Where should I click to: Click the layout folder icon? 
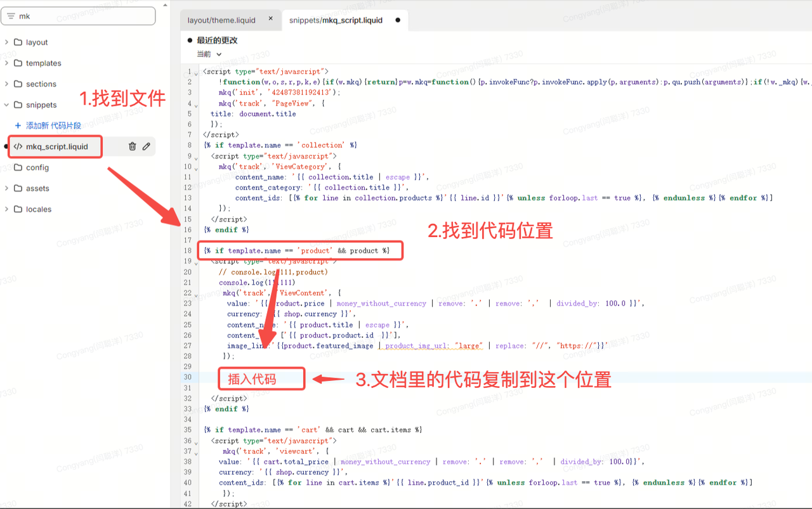pyautogui.click(x=18, y=42)
